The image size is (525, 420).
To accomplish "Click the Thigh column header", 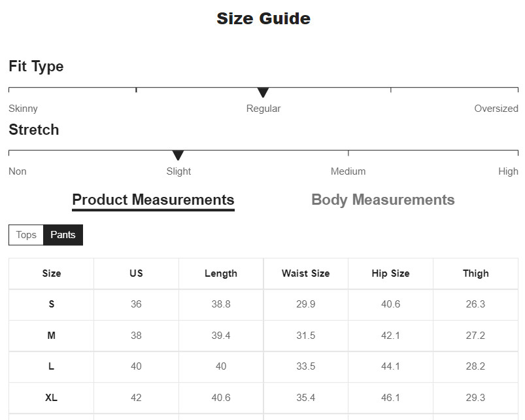I will click(475, 273).
